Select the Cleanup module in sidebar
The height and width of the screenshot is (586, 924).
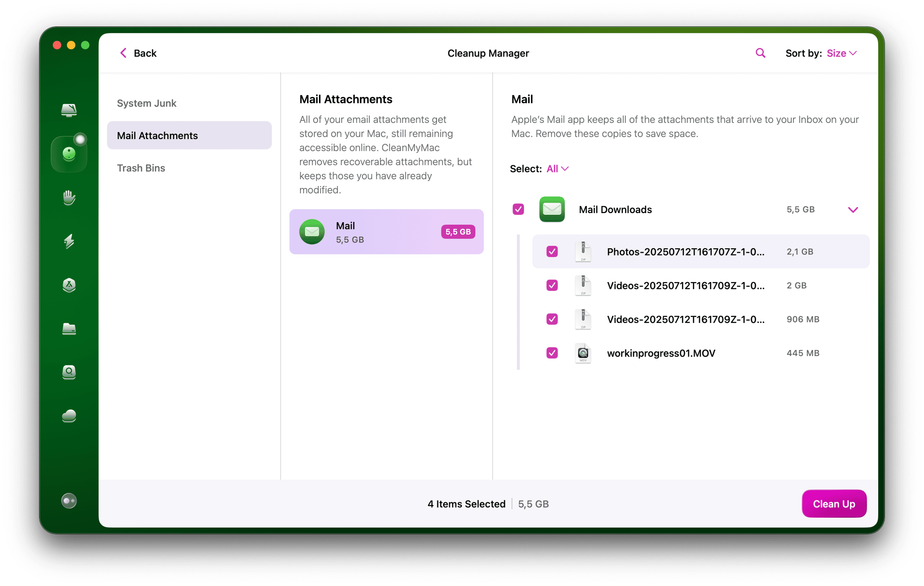tap(69, 152)
